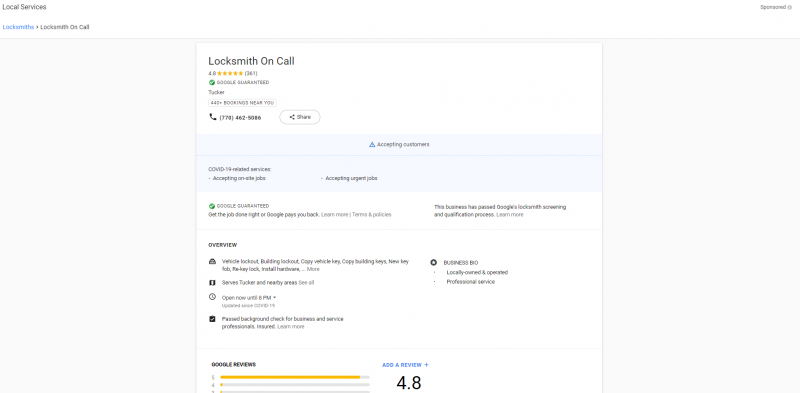Click the services toolbox icon in Overview

(x=212, y=261)
